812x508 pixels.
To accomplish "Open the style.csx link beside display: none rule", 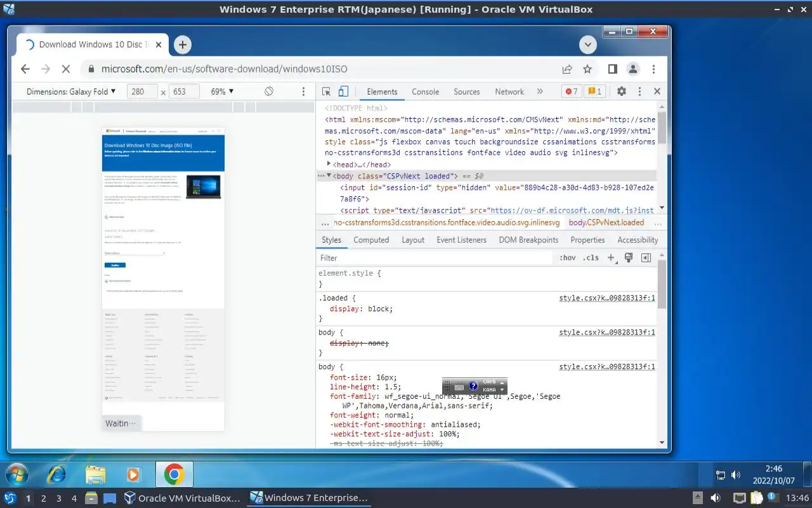I will click(x=607, y=332).
